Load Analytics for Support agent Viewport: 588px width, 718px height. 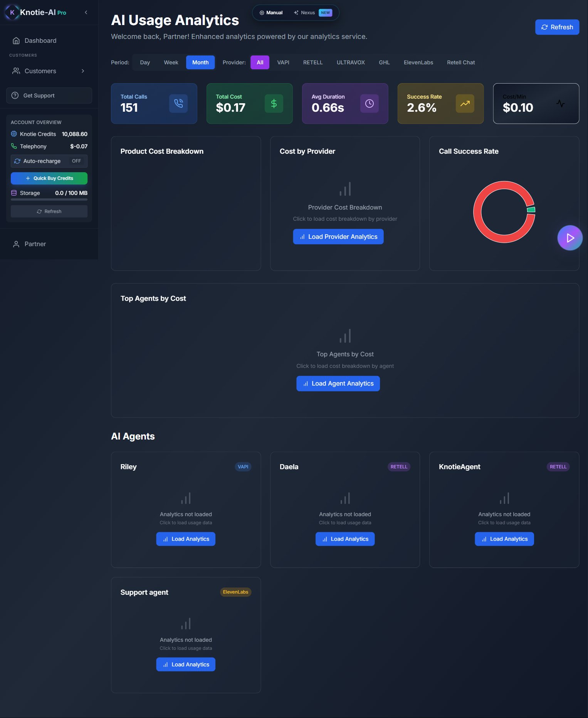186,664
